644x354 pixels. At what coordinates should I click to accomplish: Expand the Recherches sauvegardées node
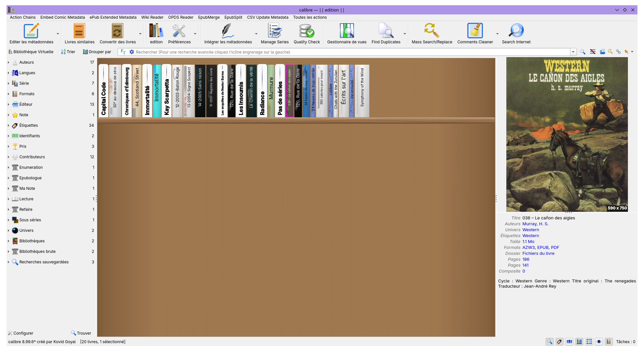pos(9,262)
